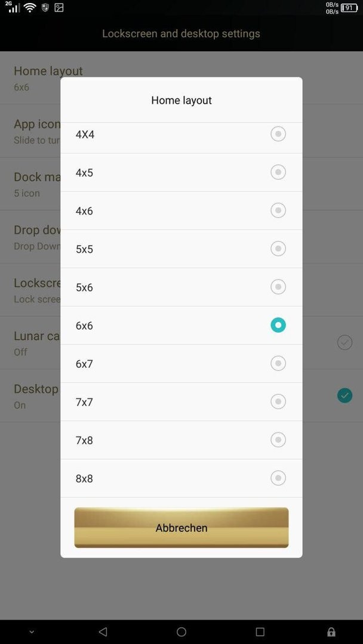Open recent apps square icon
The width and height of the screenshot is (363, 644).
coord(260,631)
